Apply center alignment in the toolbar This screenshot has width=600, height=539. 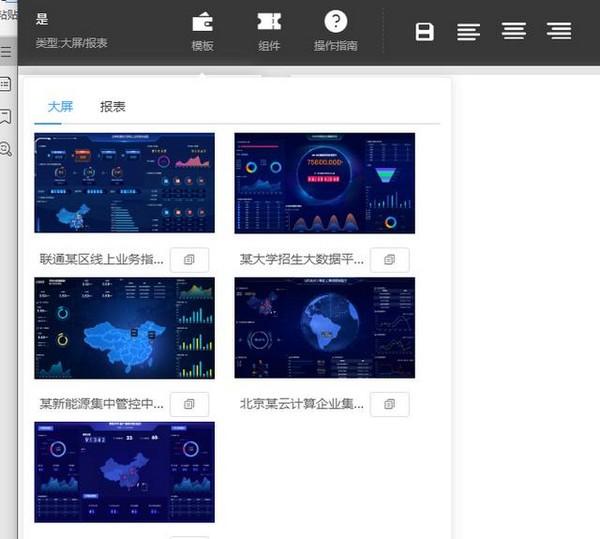click(514, 32)
